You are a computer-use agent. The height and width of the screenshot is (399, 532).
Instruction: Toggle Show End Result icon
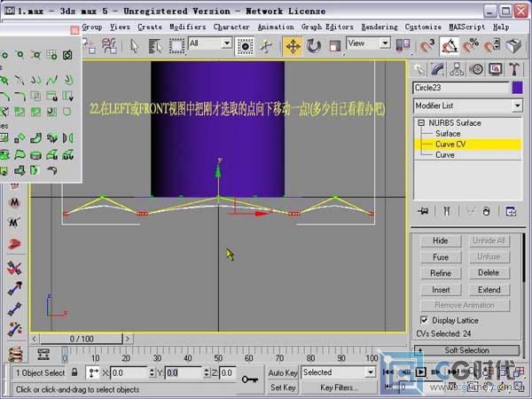447,211
